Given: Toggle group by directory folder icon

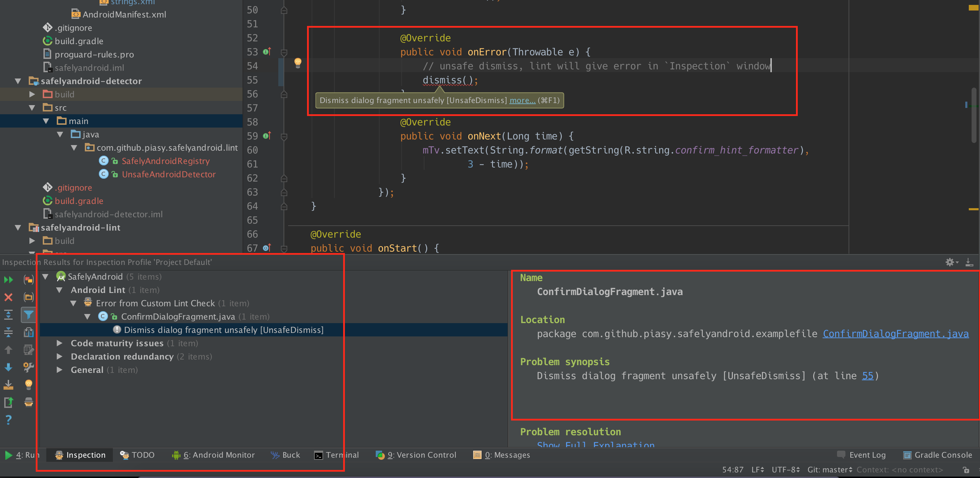Looking at the screenshot, I should [x=28, y=297].
